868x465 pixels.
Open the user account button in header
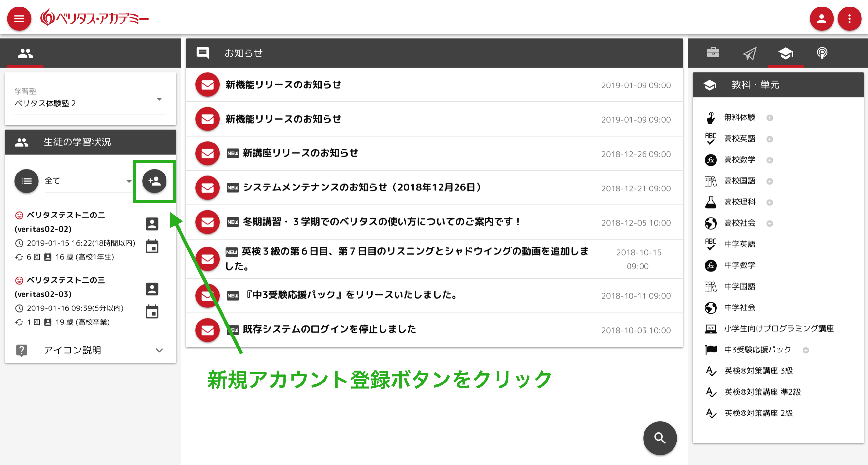click(821, 19)
